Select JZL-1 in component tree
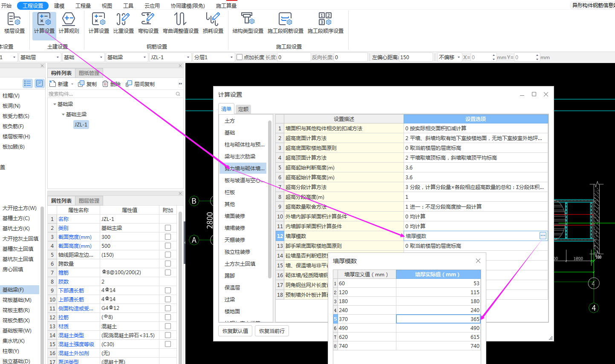615x364 pixels. click(81, 124)
